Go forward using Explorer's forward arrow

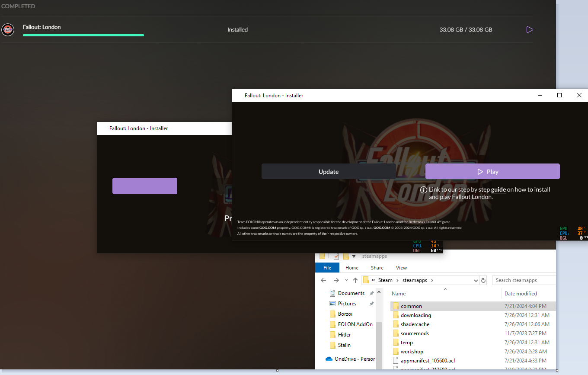coord(336,280)
